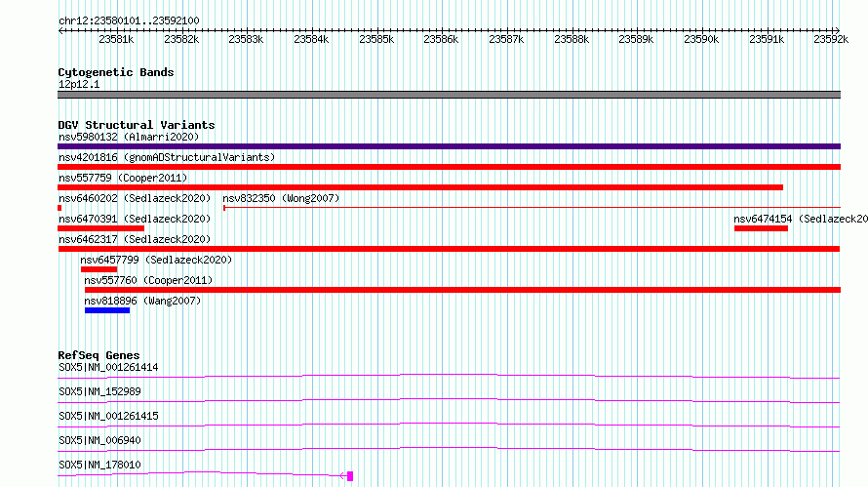
Task: Click the 23588k ruler tick label
Action: [x=572, y=39]
